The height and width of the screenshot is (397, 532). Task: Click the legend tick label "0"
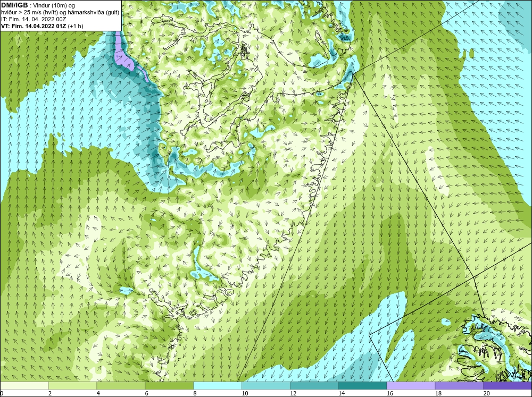tap(2, 394)
